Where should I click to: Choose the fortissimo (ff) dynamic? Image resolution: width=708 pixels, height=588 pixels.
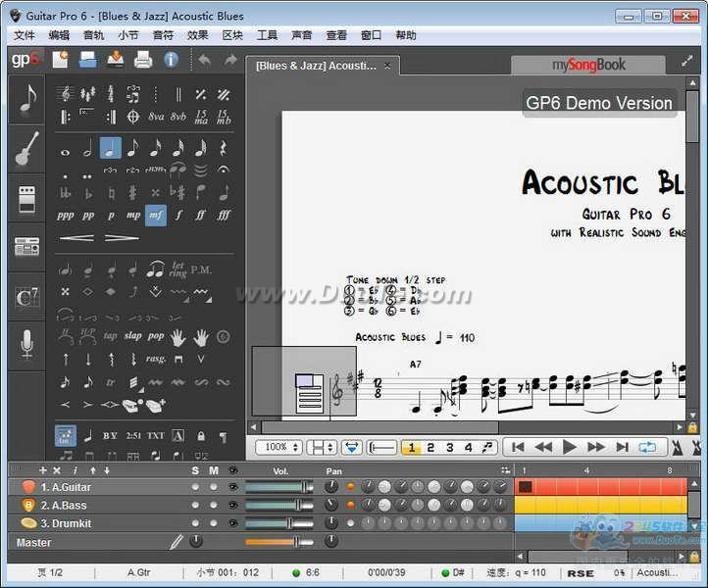pyautogui.click(x=201, y=215)
